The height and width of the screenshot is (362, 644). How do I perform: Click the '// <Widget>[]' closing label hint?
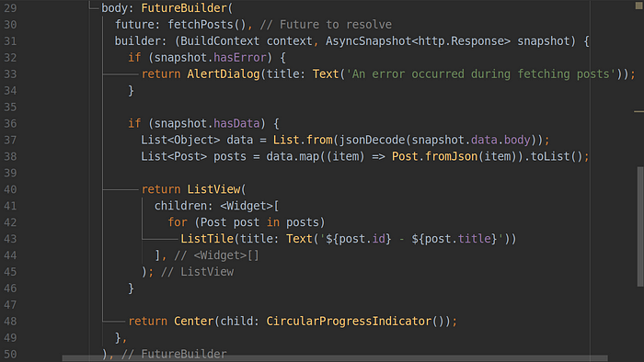[216, 255]
